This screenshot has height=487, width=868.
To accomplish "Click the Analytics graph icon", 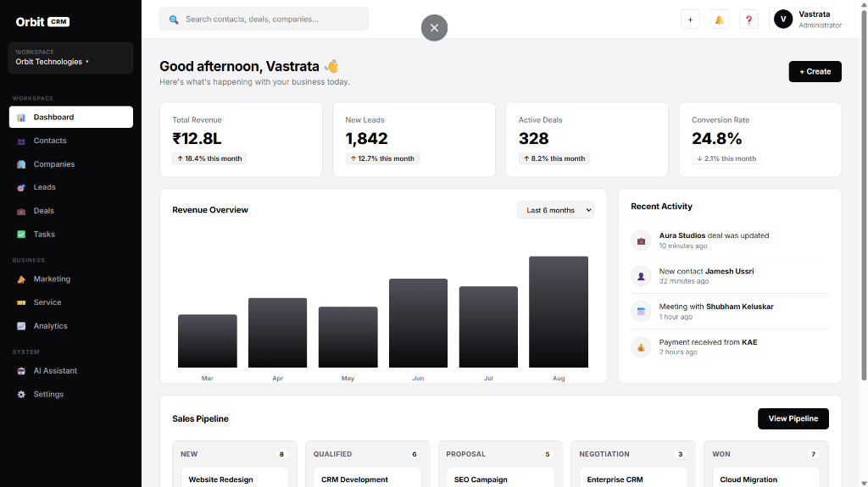I will tap(21, 327).
